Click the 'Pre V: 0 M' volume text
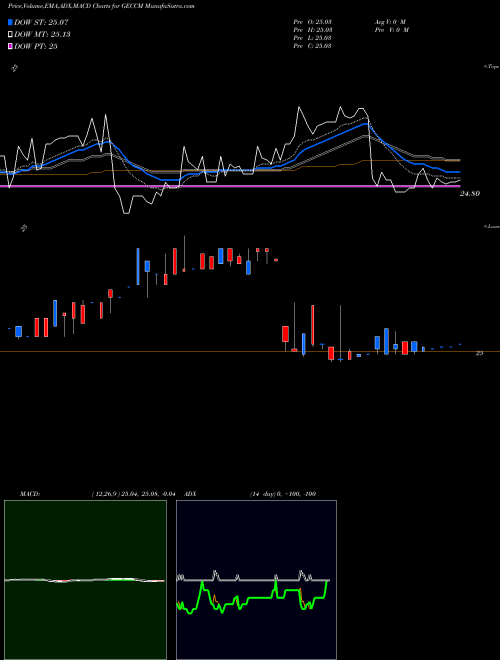This screenshot has width=500, height=660. [x=391, y=30]
